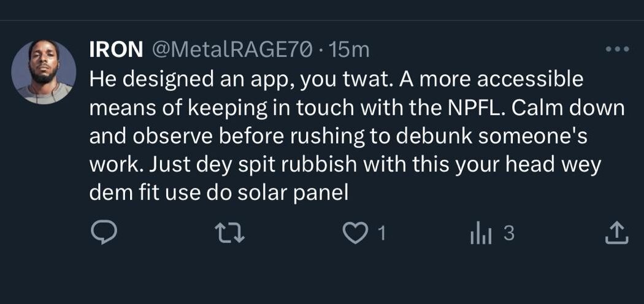The image size is (644, 304).
Task: Open IRON's profile picture
Action: (44, 72)
